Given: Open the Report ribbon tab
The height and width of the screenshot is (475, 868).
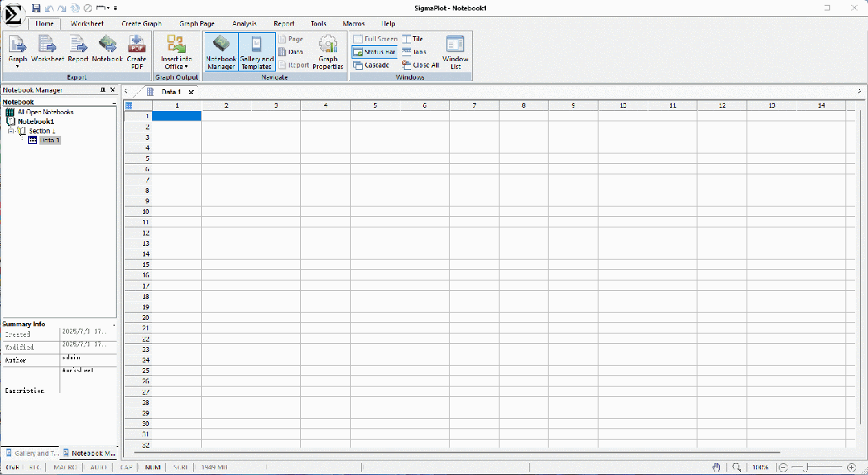Looking at the screenshot, I should (x=284, y=24).
